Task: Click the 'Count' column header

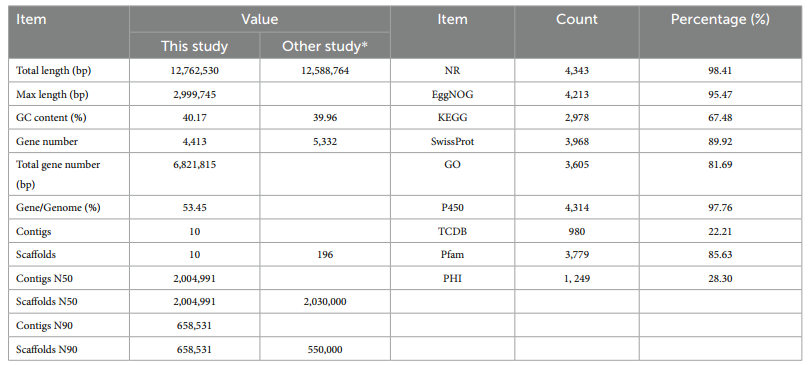Action: [577, 20]
